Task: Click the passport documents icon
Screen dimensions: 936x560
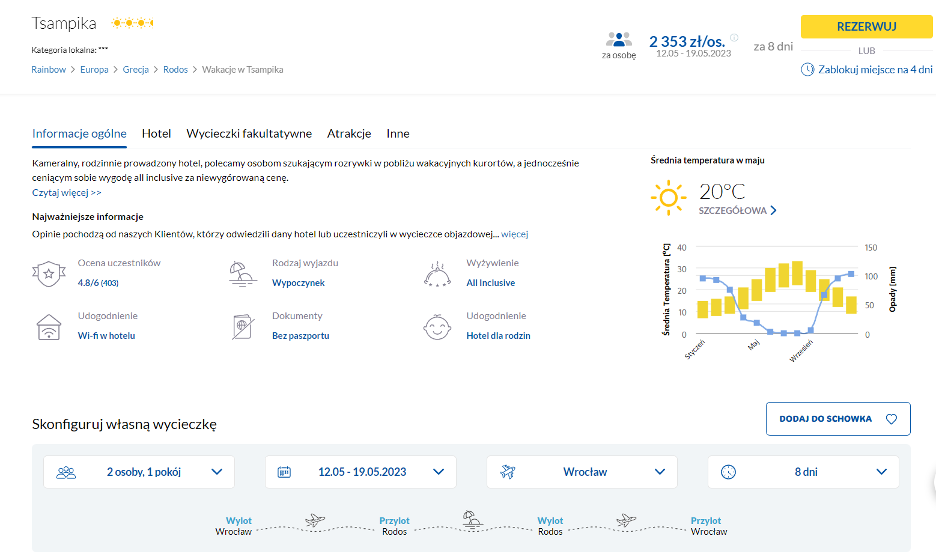Action: (243, 327)
